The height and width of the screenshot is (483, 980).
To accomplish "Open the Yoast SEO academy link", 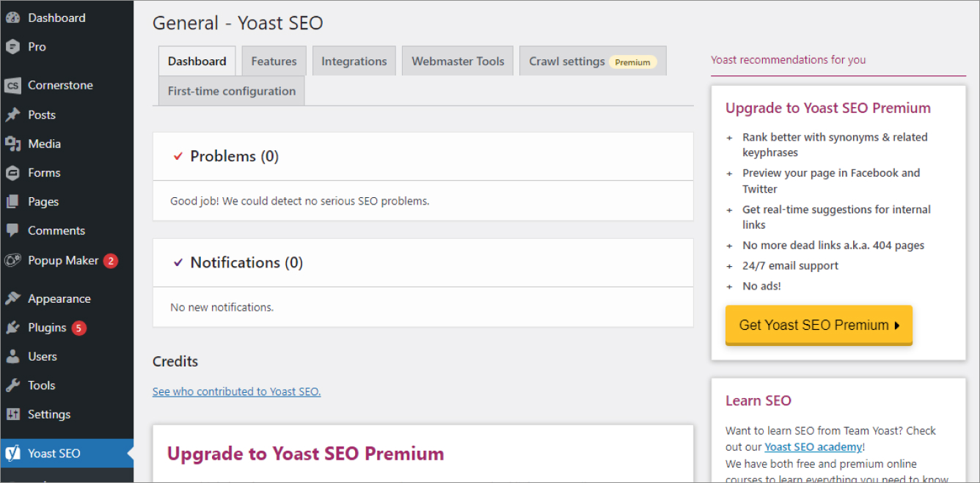I will tap(813, 446).
